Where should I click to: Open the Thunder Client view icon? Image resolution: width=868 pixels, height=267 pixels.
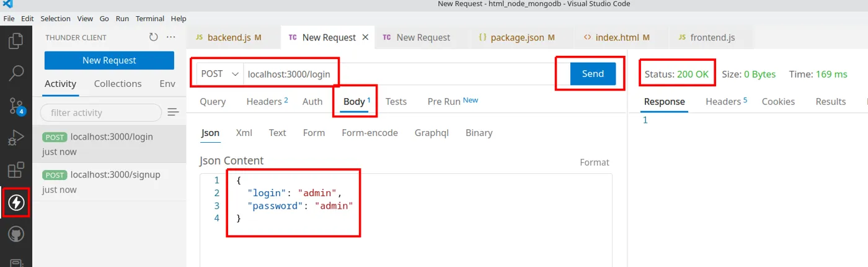pyautogui.click(x=16, y=202)
